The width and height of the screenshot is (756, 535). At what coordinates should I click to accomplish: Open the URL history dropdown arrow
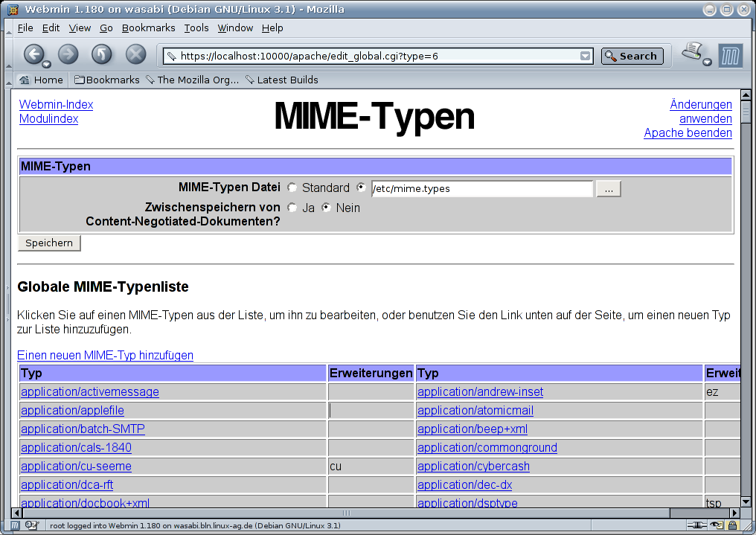(585, 56)
